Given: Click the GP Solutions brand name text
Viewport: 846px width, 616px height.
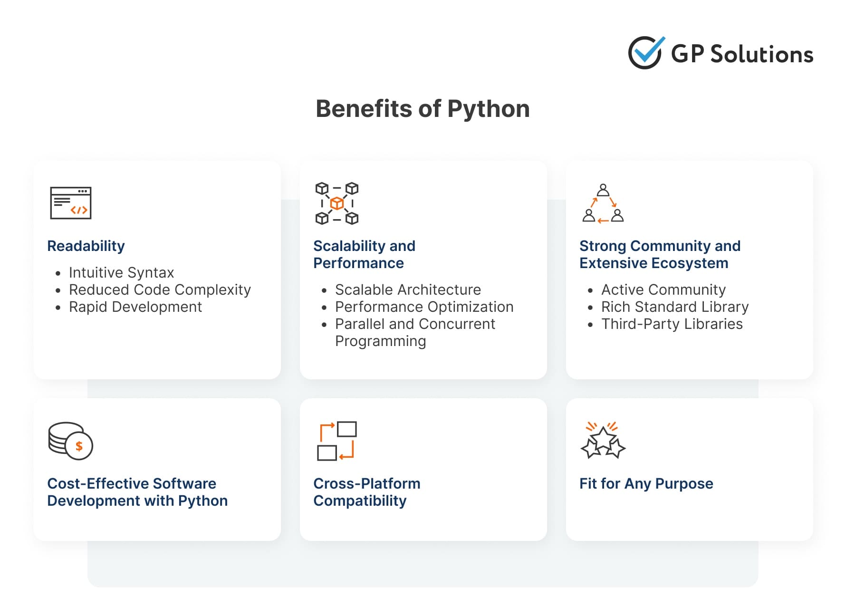Looking at the screenshot, I should point(741,54).
